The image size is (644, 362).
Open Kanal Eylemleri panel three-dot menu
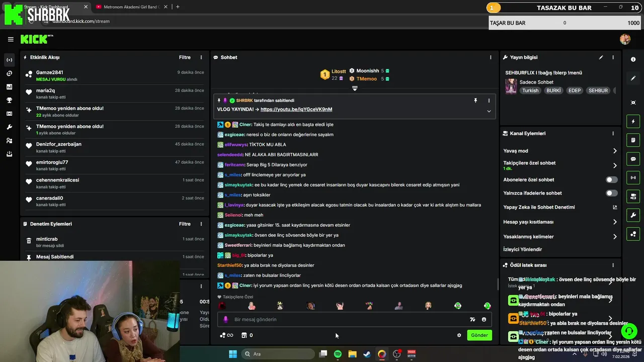pos(613,133)
